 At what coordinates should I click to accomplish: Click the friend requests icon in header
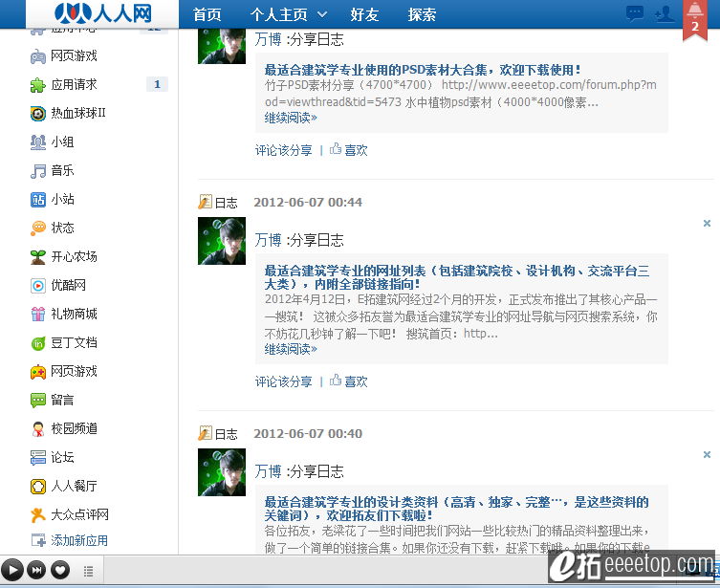(665, 14)
